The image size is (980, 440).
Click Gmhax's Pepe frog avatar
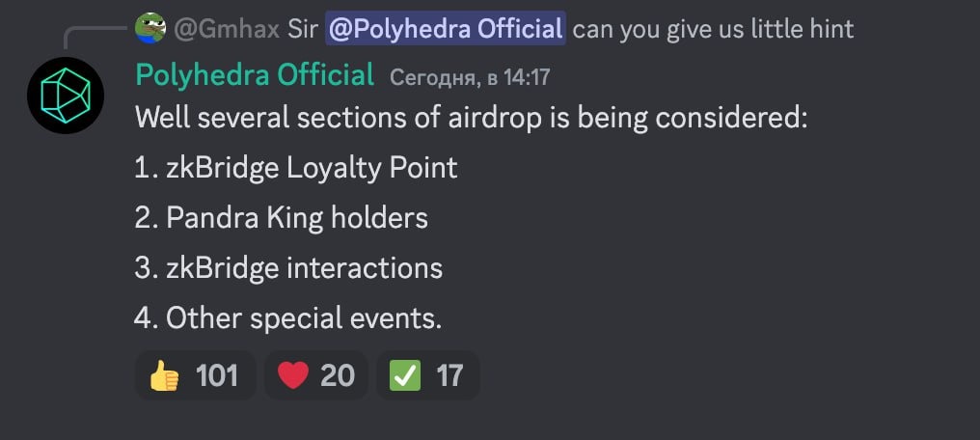coord(150,28)
